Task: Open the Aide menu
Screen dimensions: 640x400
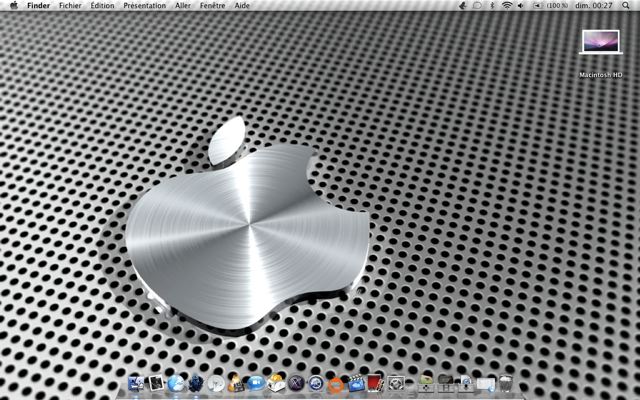Action: pos(242,6)
